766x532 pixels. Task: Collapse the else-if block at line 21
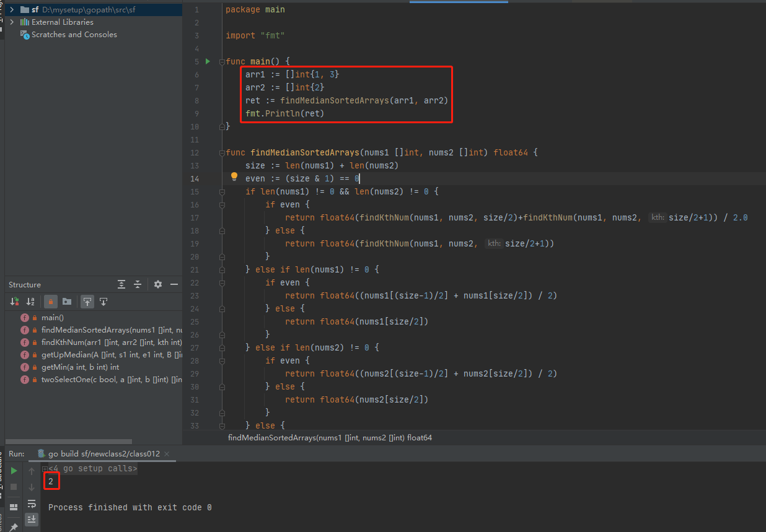click(222, 269)
